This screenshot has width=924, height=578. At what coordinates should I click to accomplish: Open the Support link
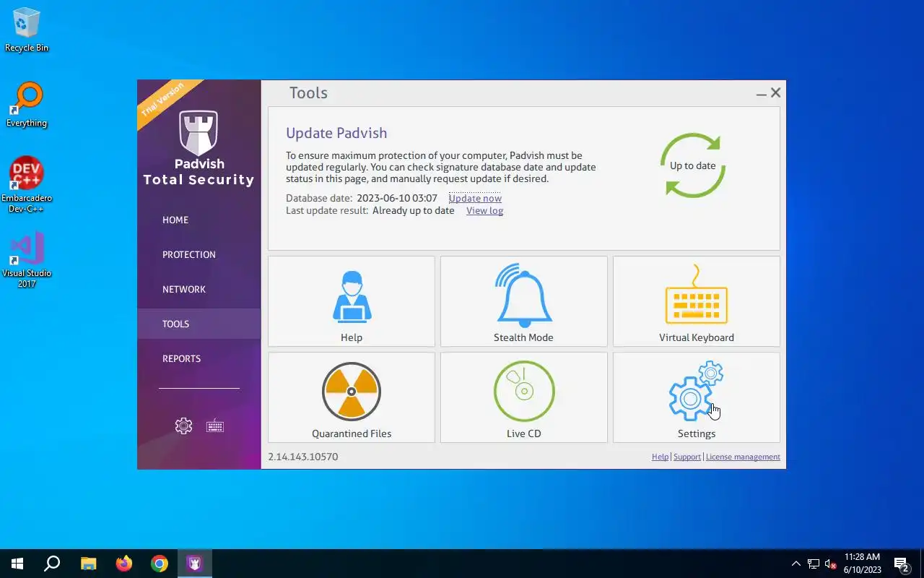(x=687, y=457)
